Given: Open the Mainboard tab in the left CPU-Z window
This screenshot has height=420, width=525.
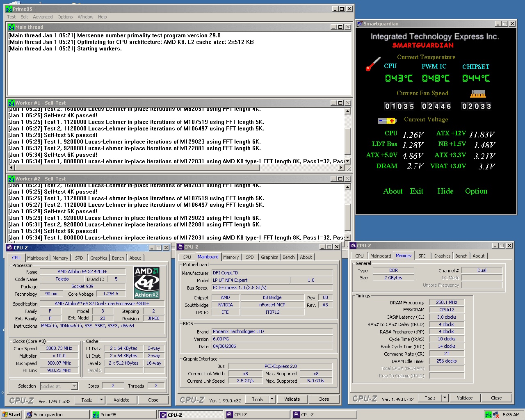Looking at the screenshot, I should 37,258.
